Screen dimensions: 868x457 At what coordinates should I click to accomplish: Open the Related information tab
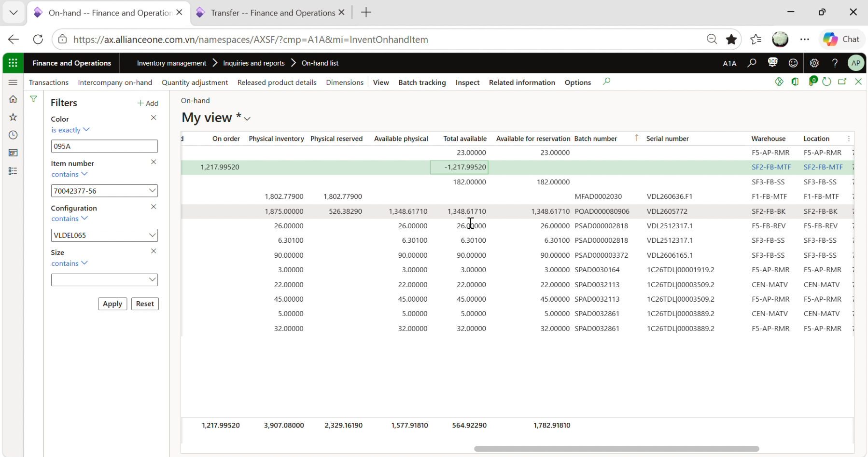pyautogui.click(x=522, y=83)
